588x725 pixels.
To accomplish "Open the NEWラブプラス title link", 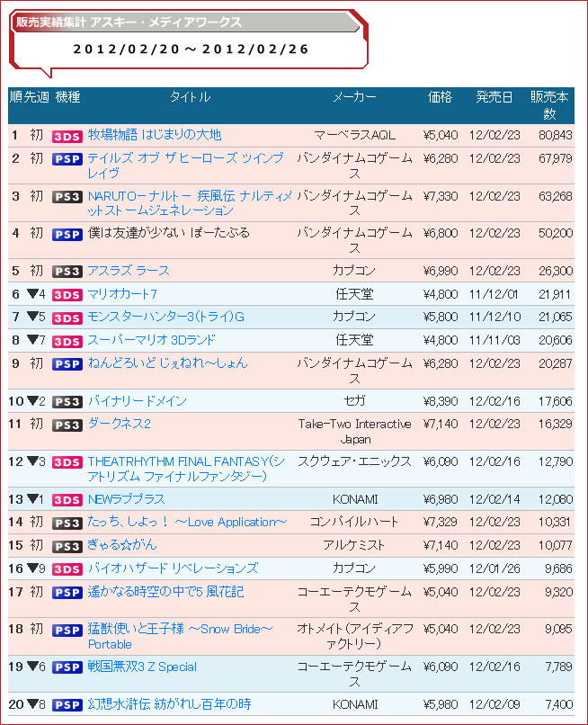I will (x=126, y=499).
